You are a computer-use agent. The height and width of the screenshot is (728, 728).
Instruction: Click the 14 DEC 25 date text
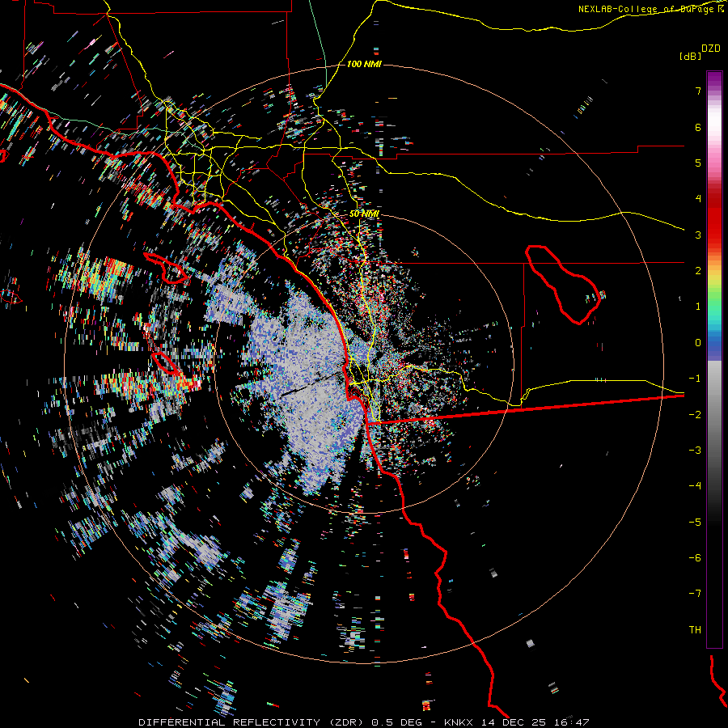(x=514, y=722)
